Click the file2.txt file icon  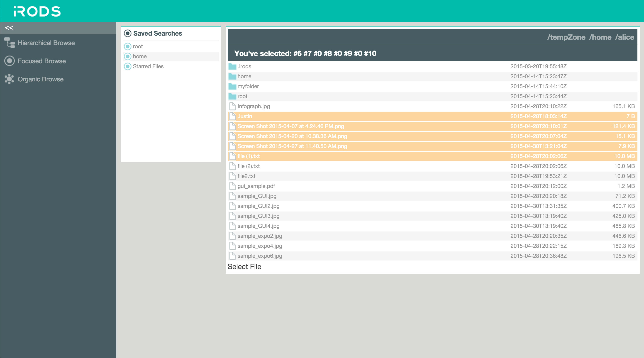(x=232, y=176)
